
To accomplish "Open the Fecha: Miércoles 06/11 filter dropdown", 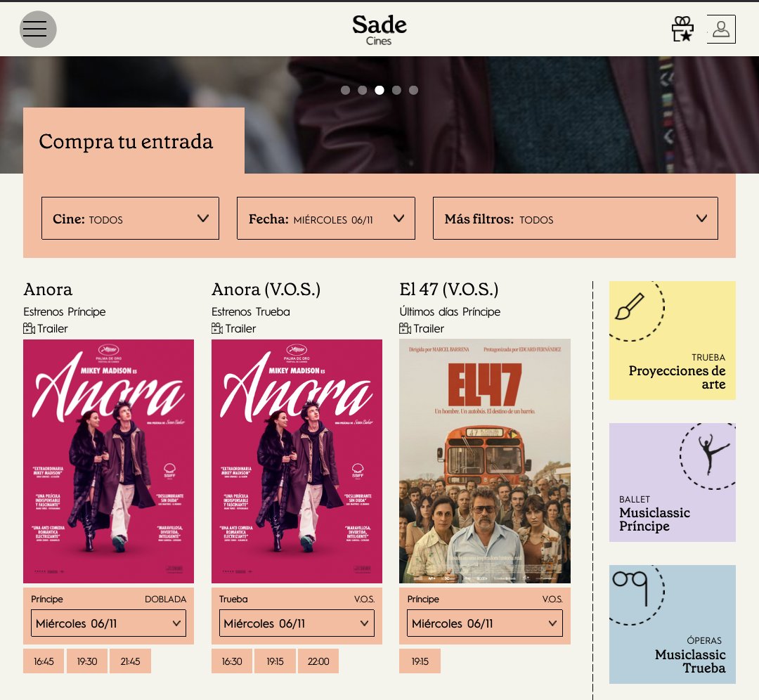I will (x=326, y=219).
